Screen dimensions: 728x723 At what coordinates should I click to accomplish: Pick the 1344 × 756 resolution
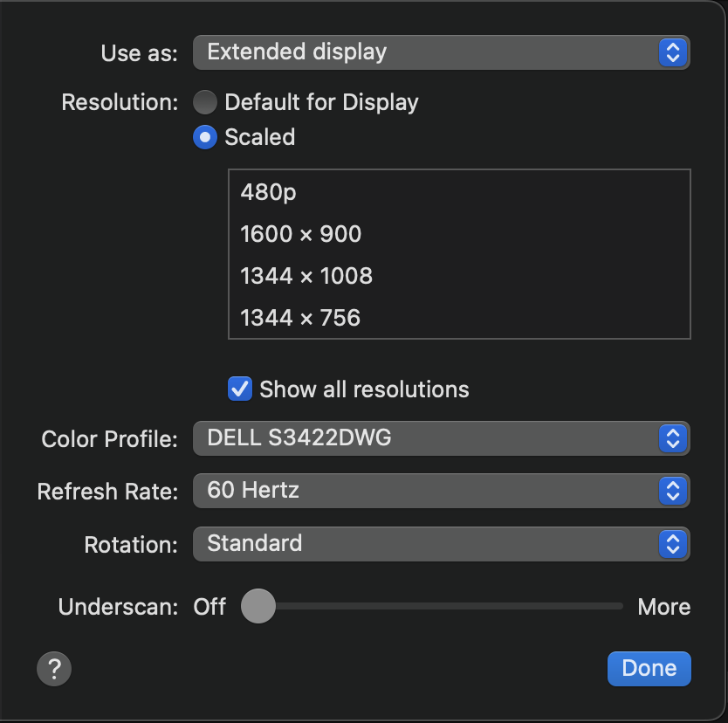pos(300,318)
